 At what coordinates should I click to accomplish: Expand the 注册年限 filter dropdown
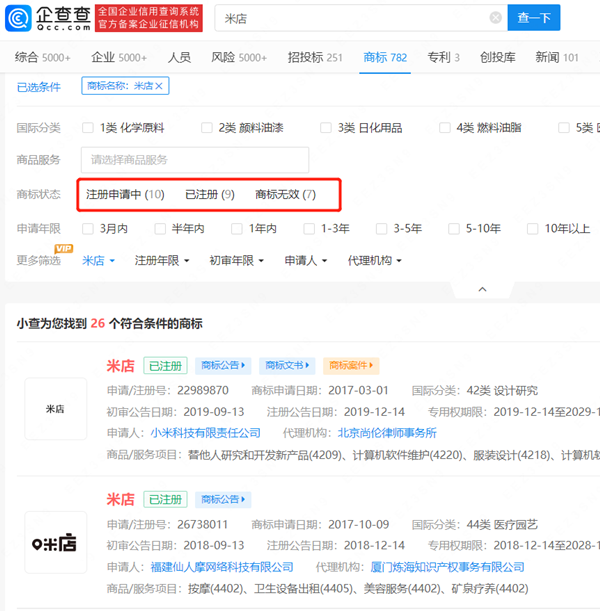click(161, 261)
